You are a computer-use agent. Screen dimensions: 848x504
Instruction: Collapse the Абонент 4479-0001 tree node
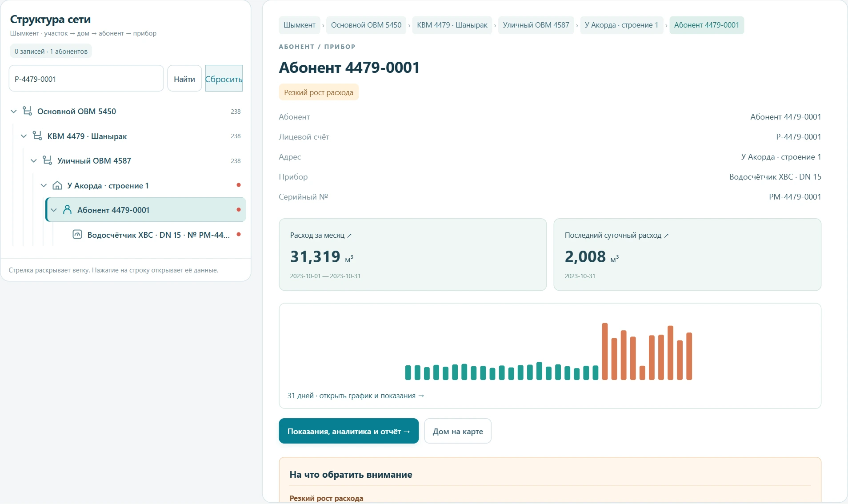pos(54,210)
